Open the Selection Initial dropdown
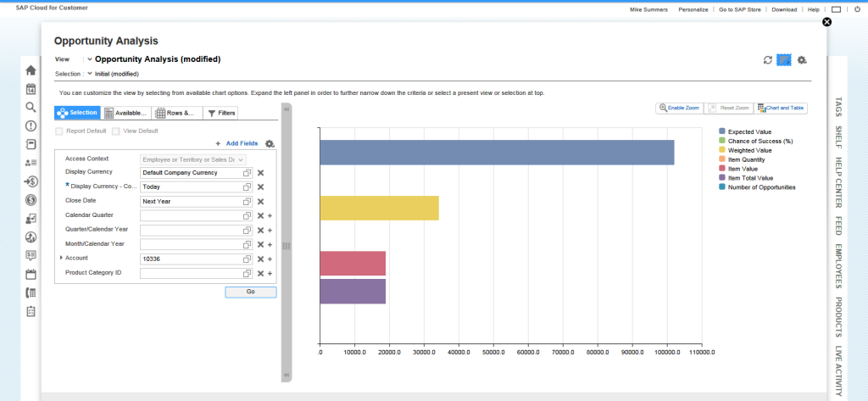Viewport: 868px width, 401px height. 90,74
